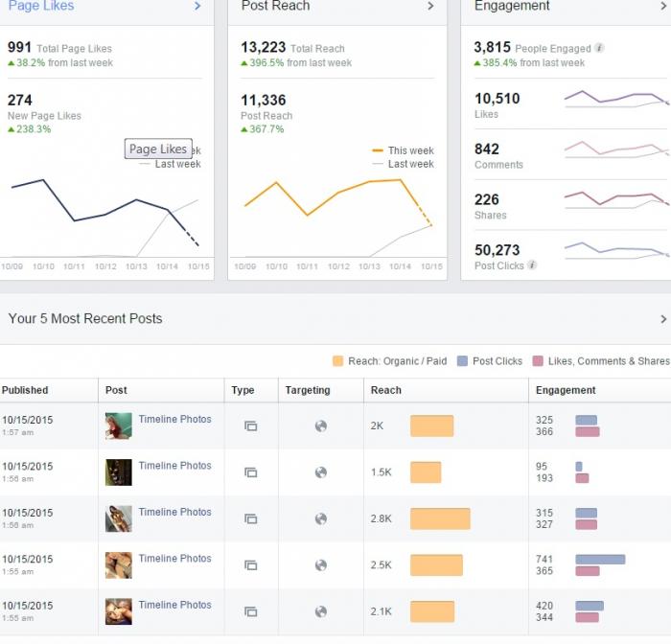Click the globe targeting icon for the 2.8K reach post
The width and height of the screenshot is (671, 644).
pos(321,518)
